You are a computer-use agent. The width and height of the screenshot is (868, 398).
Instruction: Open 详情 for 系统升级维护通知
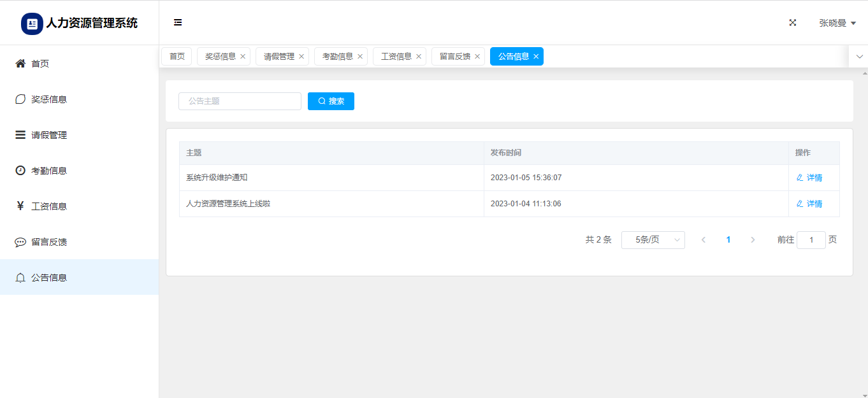pyautogui.click(x=809, y=178)
